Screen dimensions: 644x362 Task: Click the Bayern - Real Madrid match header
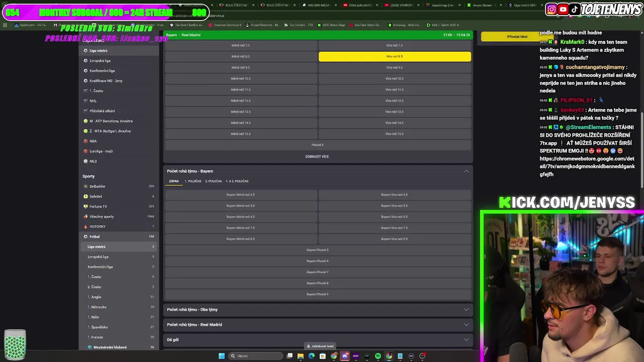pos(317,35)
